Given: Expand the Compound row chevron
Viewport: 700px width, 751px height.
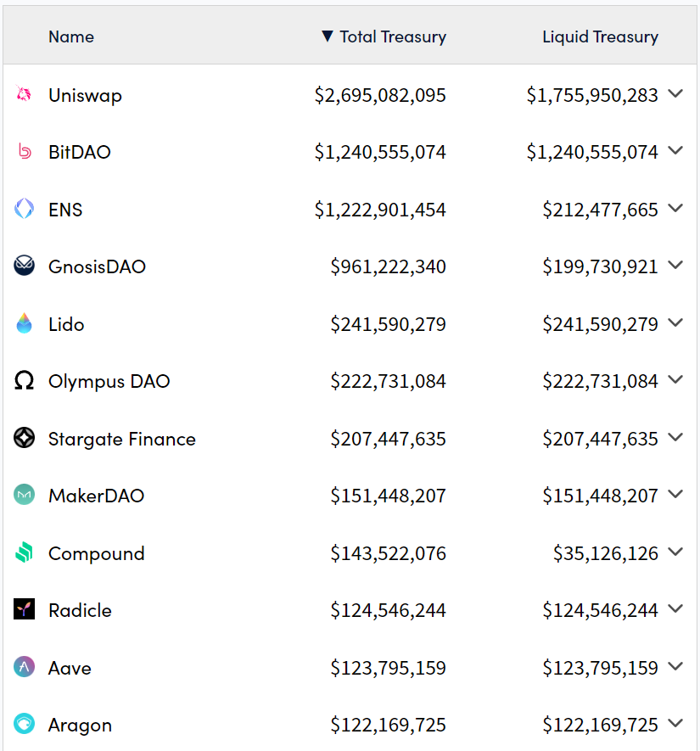Looking at the screenshot, I should pos(675,552).
